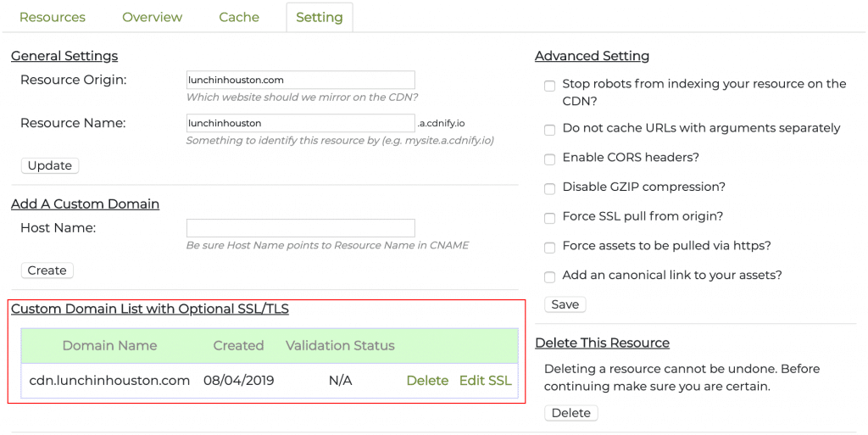Screen dimensions: 868x435
Task: Go to the Cache tab
Action: 239,17
